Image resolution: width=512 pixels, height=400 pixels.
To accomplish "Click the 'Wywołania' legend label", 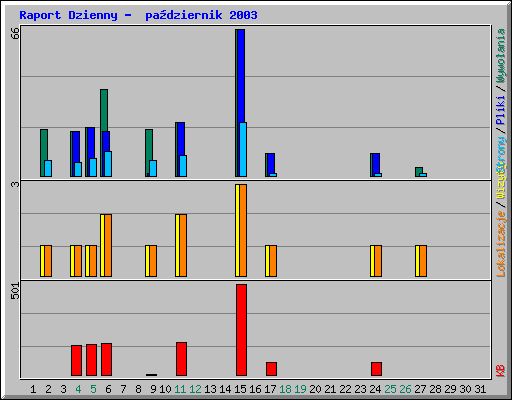I will tap(500, 56).
